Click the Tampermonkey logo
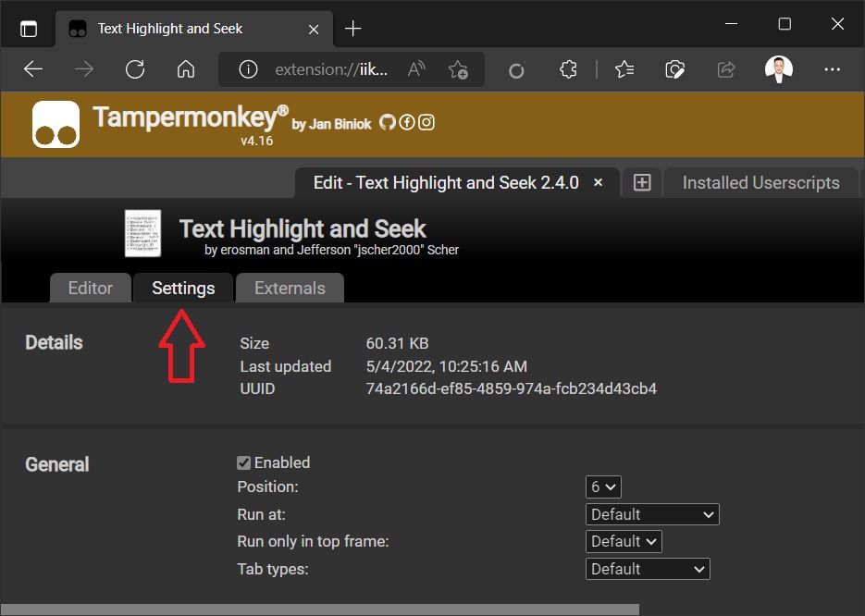The image size is (865, 616). (x=56, y=124)
